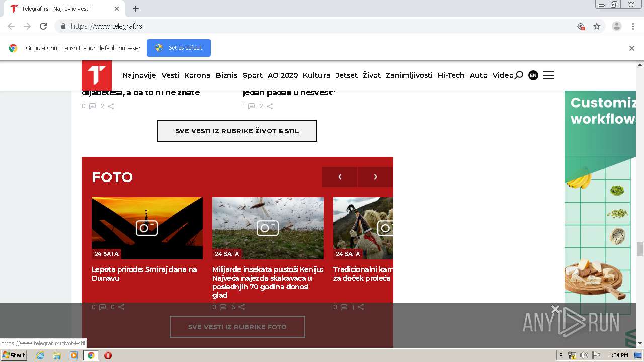644x362 pixels.
Task: Click Set as default button
Action: pyautogui.click(x=179, y=48)
